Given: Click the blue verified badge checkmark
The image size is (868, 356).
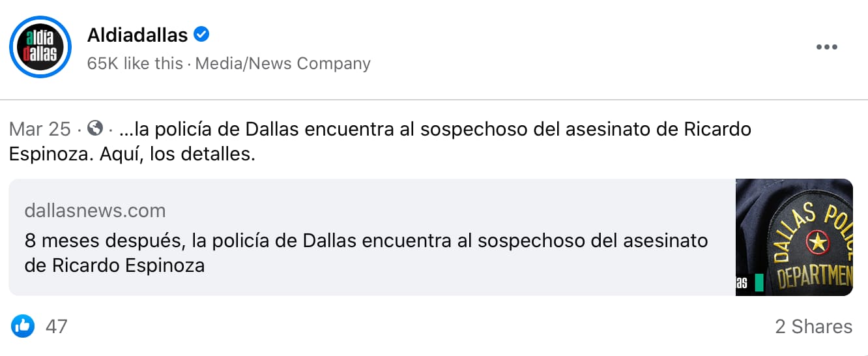Looking at the screenshot, I should 202,35.
